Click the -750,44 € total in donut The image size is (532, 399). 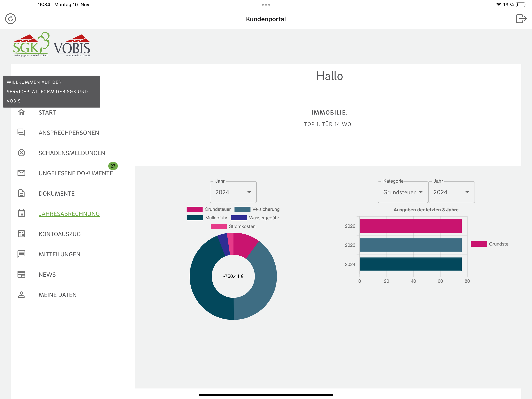233,276
